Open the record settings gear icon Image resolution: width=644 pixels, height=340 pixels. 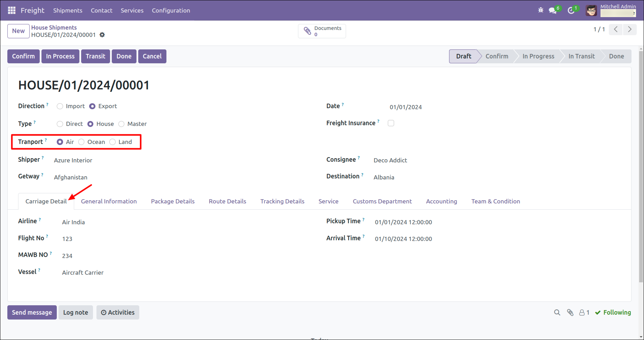pyautogui.click(x=102, y=35)
